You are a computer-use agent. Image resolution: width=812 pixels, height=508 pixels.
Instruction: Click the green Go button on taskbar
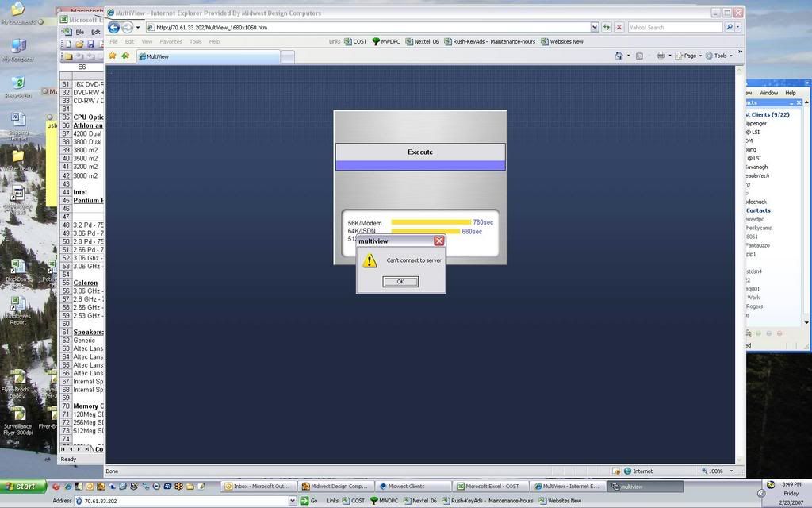click(308, 501)
